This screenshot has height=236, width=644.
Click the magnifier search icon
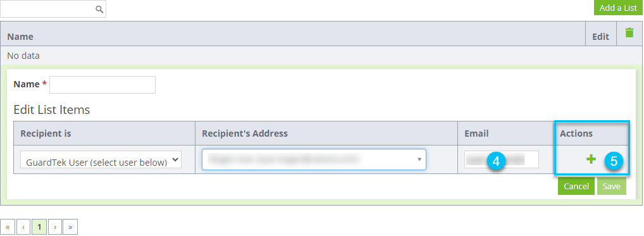(x=99, y=9)
